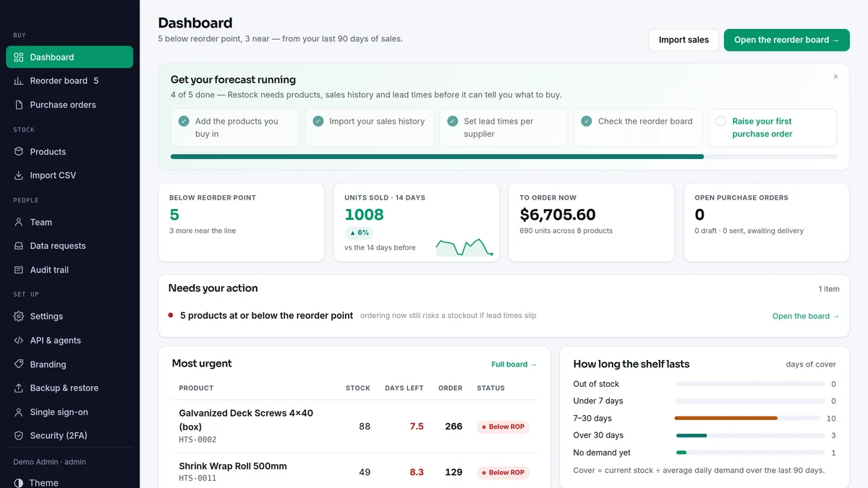
Task: Click the 'Over 30 days' cover bar
Action: (692, 435)
